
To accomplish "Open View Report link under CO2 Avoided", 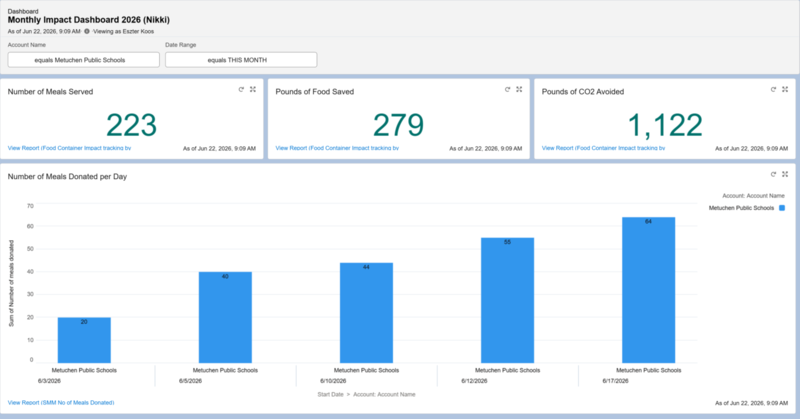I will pos(604,148).
